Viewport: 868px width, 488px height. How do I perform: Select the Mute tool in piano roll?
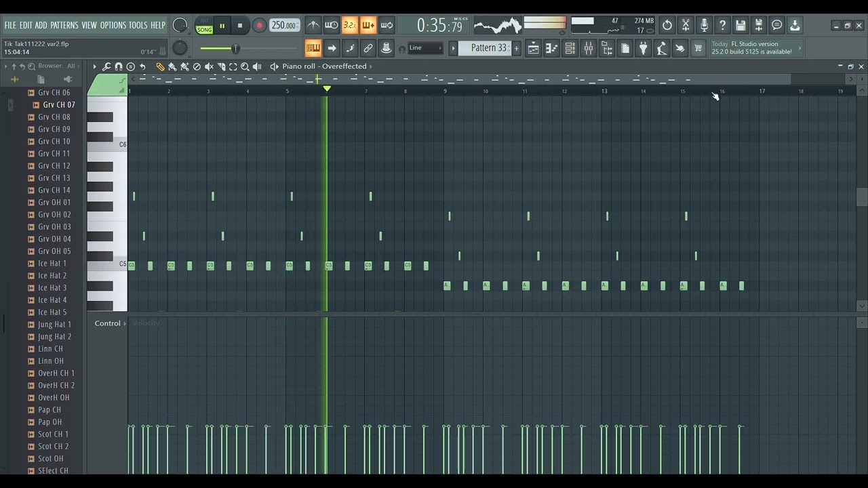pos(209,66)
